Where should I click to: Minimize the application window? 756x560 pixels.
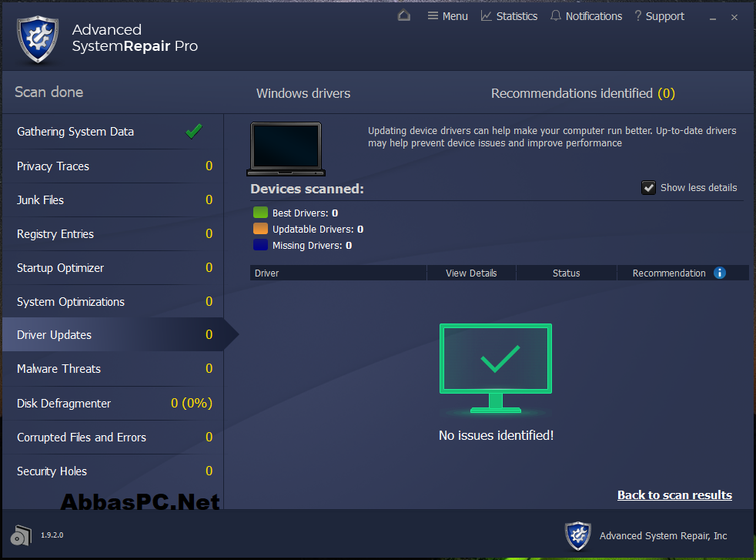click(x=713, y=18)
